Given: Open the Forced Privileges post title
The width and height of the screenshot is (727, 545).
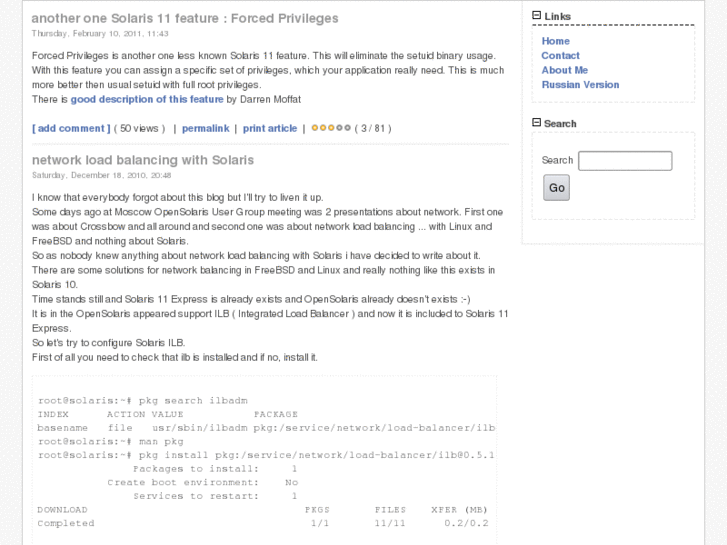Looking at the screenshot, I should 185,18.
